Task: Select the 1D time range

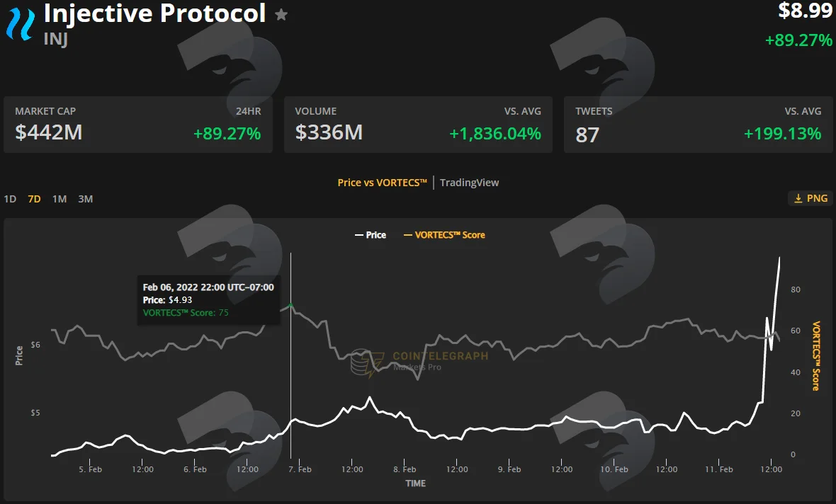Action: pyautogui.click(x=10, y=199)
